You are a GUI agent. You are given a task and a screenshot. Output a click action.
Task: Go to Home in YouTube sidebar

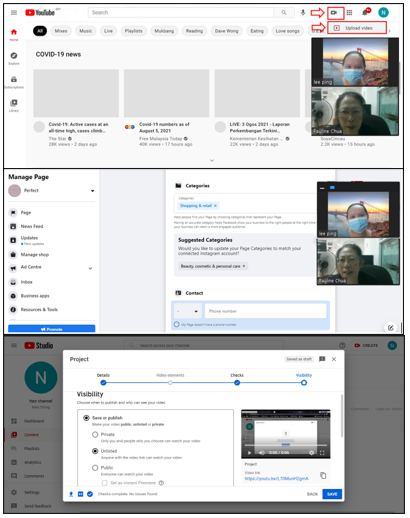click(x=14, y=35)
